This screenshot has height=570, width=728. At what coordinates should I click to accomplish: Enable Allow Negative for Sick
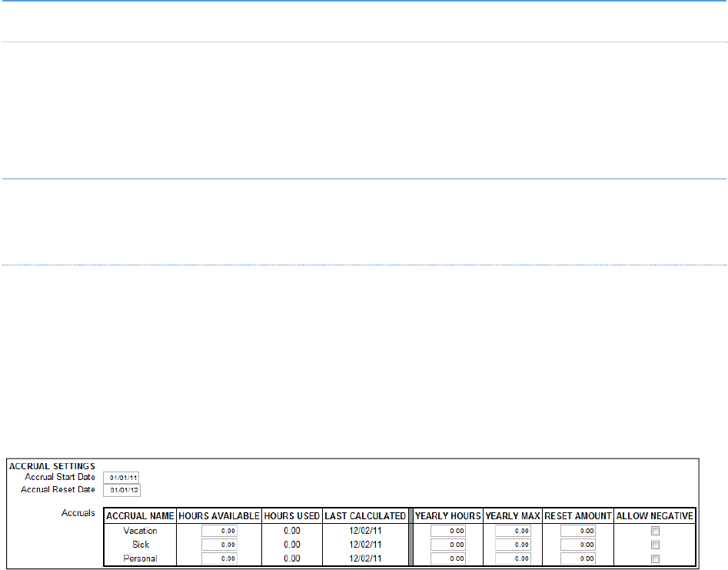[x=655, y=545]
